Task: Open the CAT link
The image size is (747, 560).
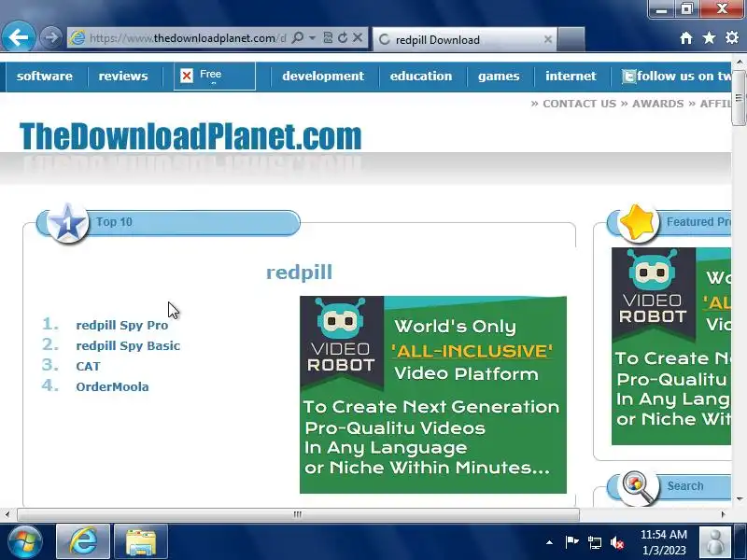Action: (88, 366)
